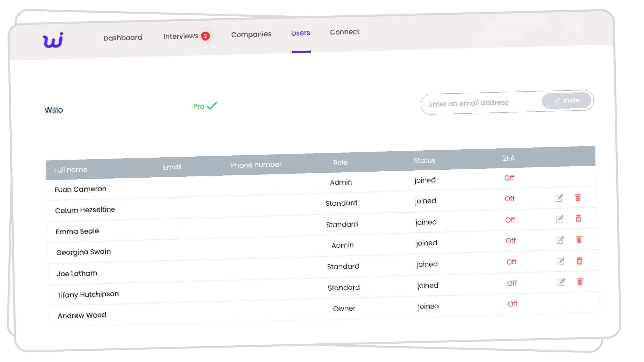Delete Georgina Swain from users
The height and width of the screenshot is (362, 644).
579,240
